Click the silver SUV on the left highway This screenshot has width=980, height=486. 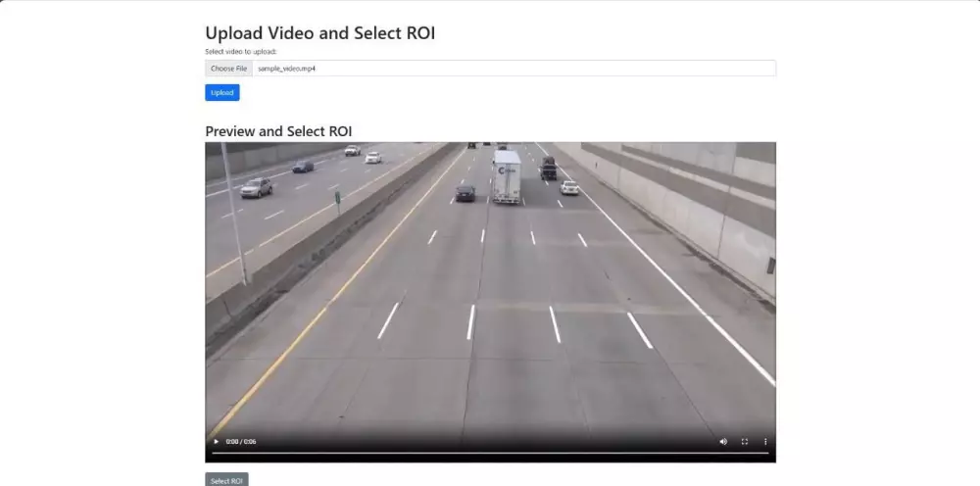click(x=257, y=187)
